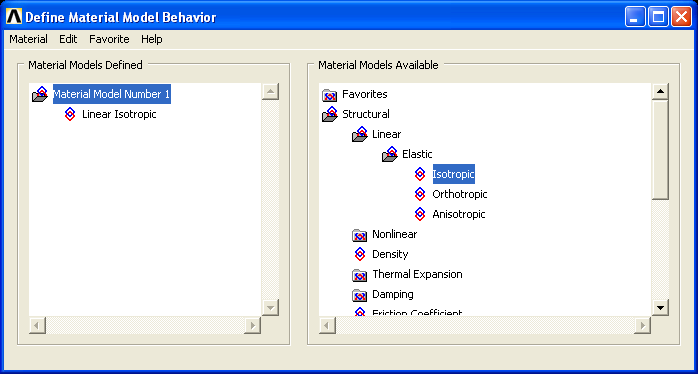The height and width of the screenshot is (374, 698).
Task: Expand the Thermal Expansion folder icon
Action: point(359,275)
